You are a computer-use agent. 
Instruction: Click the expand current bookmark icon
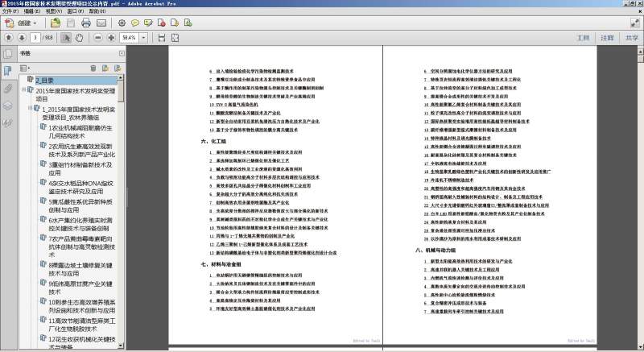[x=118, y=68]
